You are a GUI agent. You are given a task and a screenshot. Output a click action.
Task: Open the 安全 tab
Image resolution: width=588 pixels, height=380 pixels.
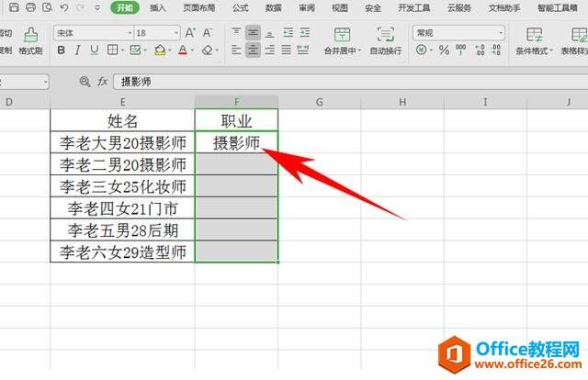coord(373,7)
